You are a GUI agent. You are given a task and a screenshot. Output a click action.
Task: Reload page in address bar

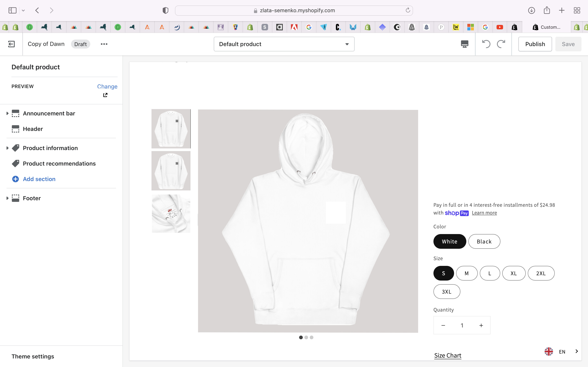(408, 10)
